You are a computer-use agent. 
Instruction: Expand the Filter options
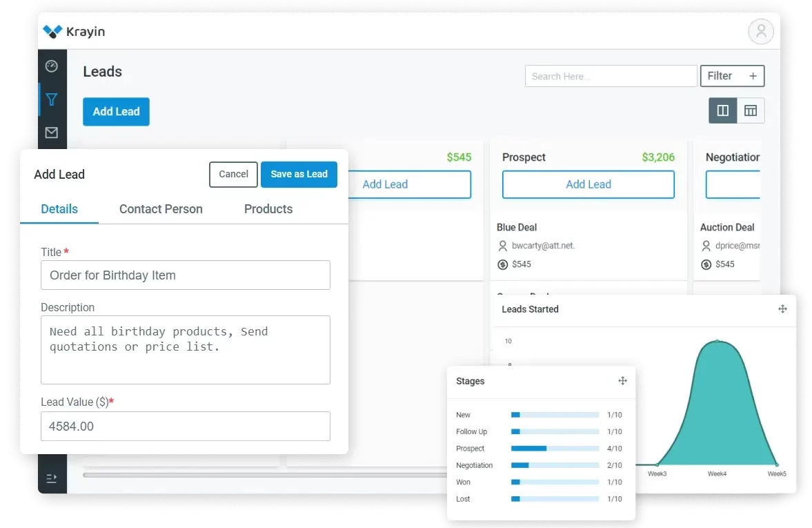click(732, 76)
